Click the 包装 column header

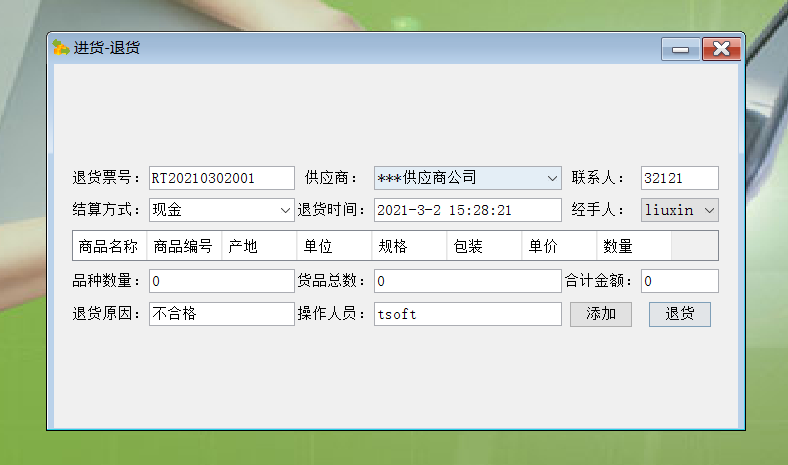[x=484, y=246]
